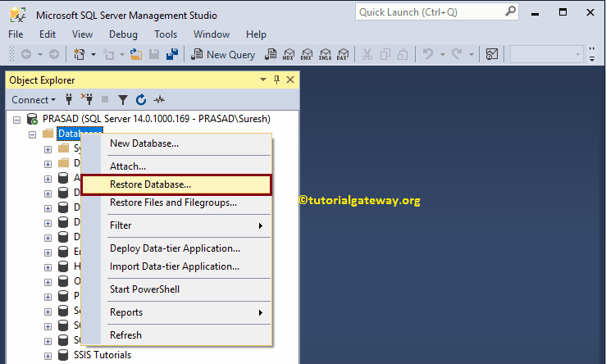Open the Connect dropdown in Object Explorer

[x=34, y=100]
